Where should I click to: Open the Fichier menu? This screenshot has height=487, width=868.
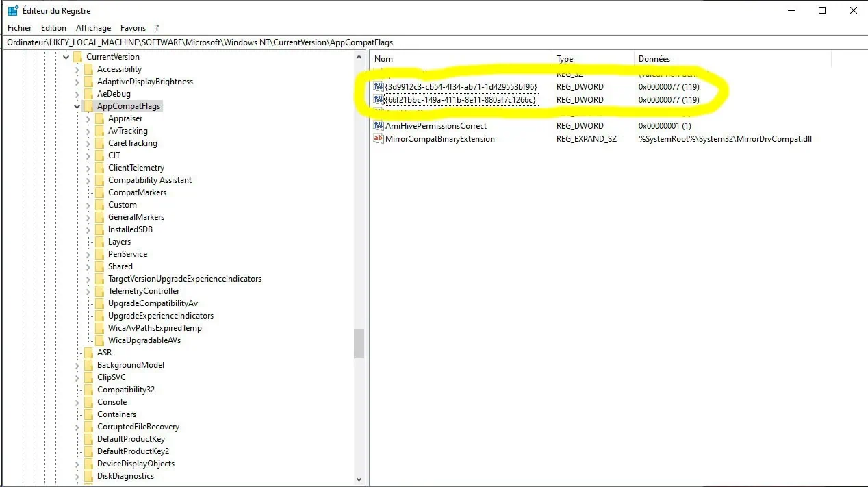coord(20,28)
